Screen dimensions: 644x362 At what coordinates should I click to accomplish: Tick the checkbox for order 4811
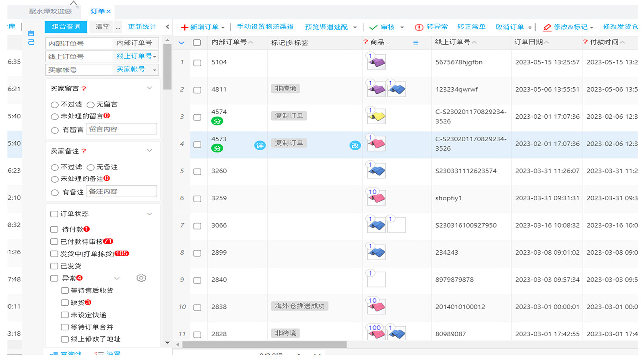tap(197, 90)
